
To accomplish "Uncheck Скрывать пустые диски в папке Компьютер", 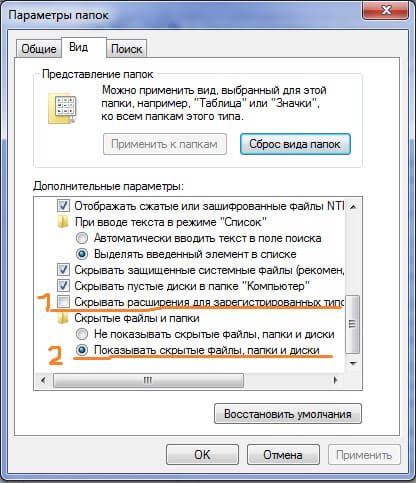I will [63, 286].
